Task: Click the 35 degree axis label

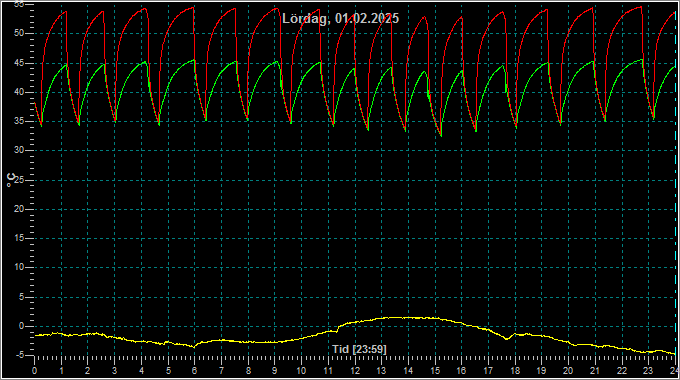Action: 19,121
